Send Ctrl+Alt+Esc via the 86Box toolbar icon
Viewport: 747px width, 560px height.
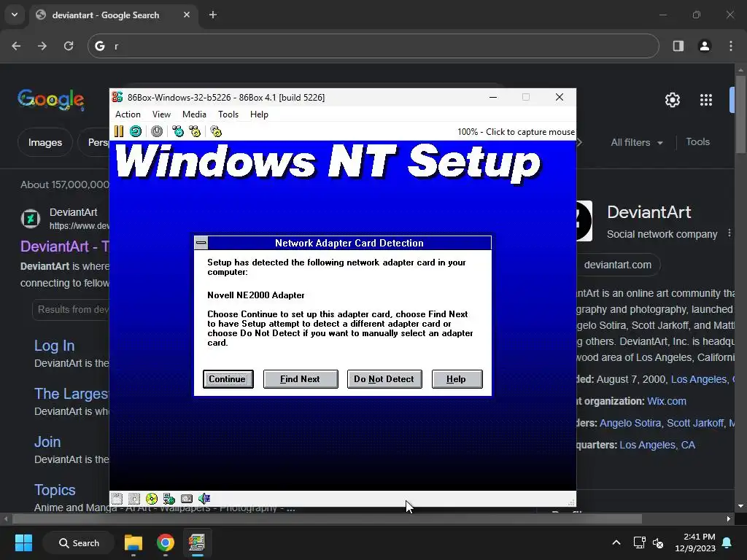(x=195, y=131)
